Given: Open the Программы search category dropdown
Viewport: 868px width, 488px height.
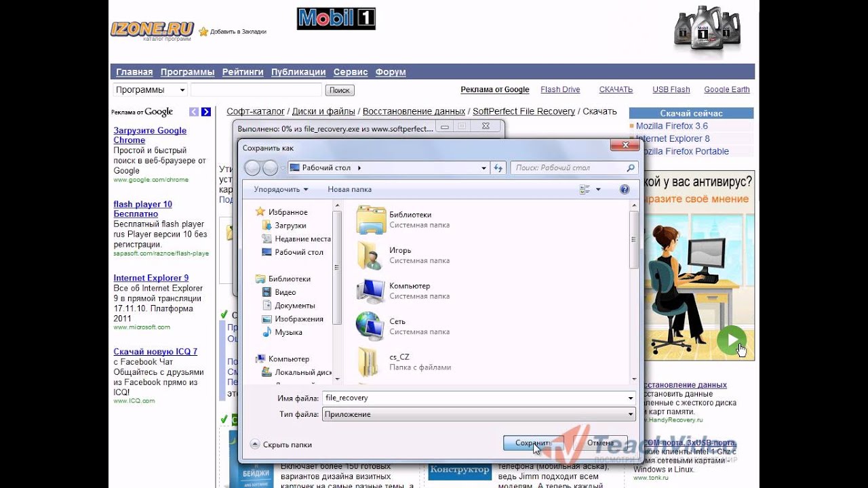Looking at the screenshot, I should [x=150, y=89].
